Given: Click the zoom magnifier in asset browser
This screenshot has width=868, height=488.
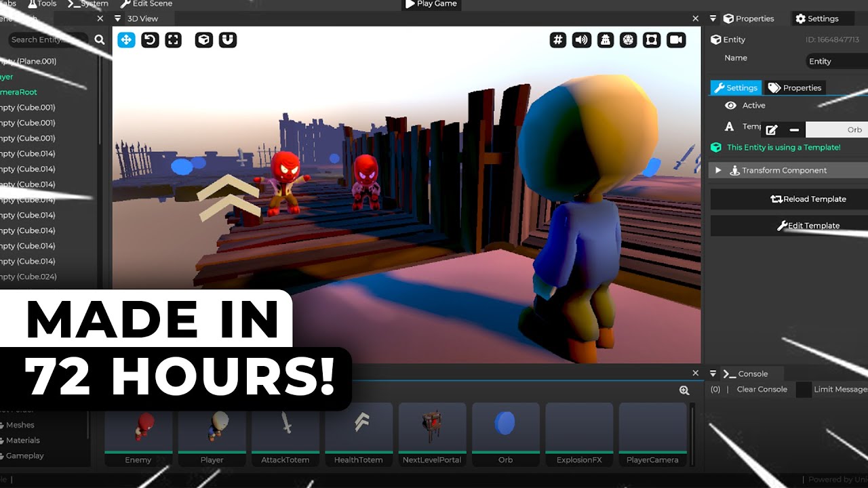Looking at the screenshot, I should pos(684,390).
